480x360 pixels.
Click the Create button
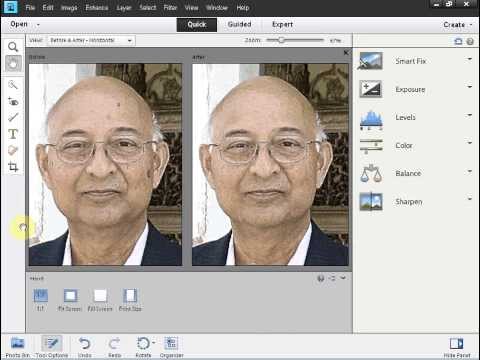[x=454, y=25]
